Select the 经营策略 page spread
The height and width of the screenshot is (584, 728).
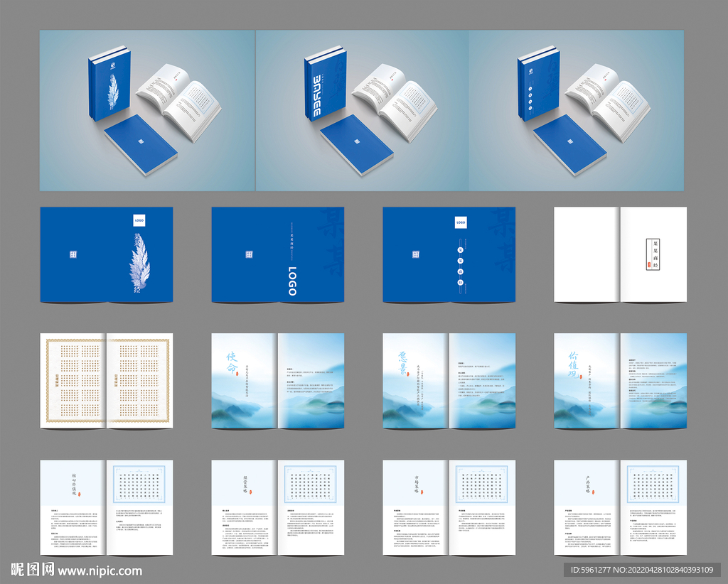point(278,507)
